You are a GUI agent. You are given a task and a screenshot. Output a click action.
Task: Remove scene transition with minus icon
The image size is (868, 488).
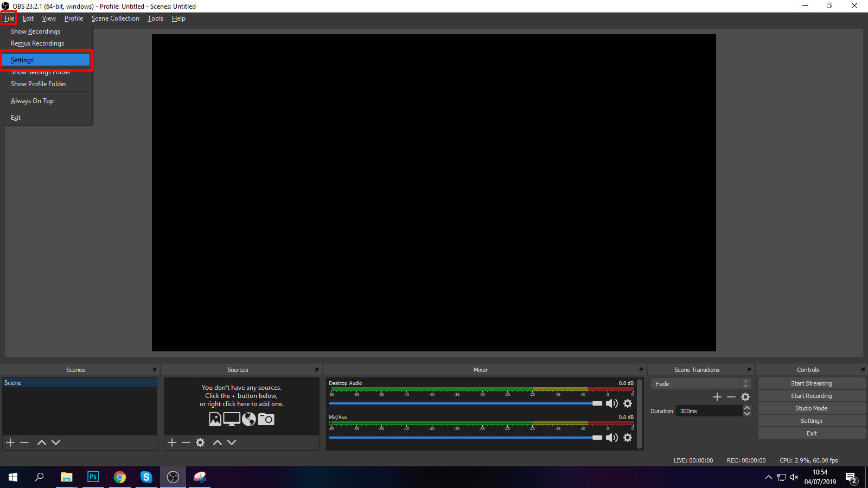731,397
